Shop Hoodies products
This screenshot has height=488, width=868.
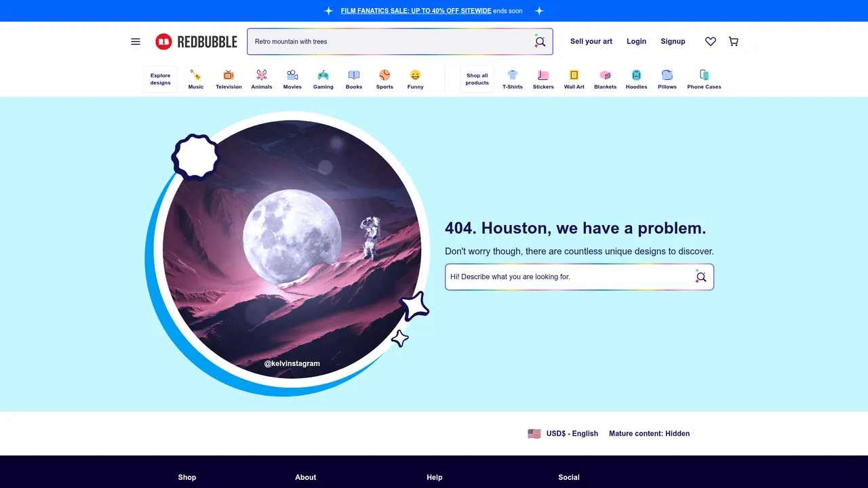tap(636, 79)
